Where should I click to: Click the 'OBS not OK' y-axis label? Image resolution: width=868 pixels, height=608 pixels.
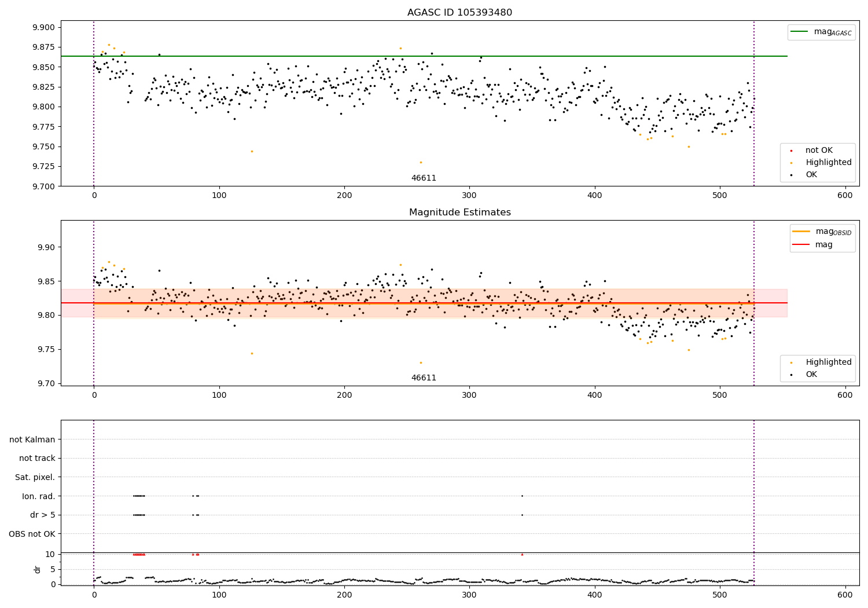tap(32, 534)
